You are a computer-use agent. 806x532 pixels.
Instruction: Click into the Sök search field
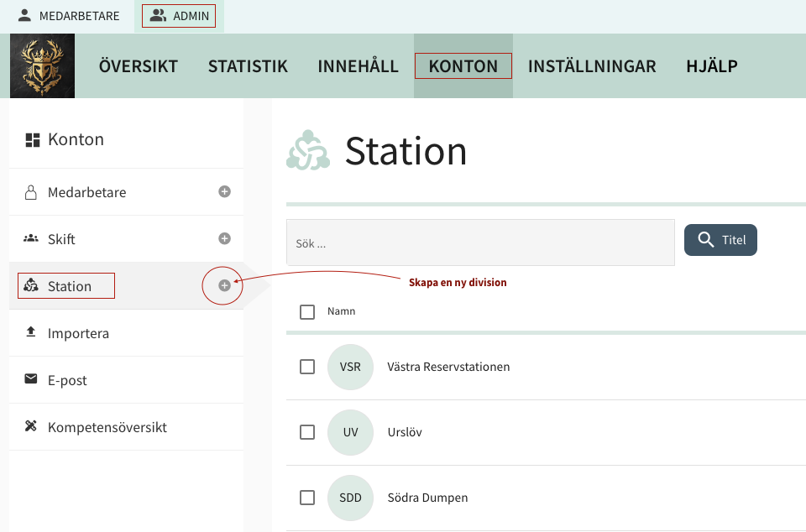[480, 243]
